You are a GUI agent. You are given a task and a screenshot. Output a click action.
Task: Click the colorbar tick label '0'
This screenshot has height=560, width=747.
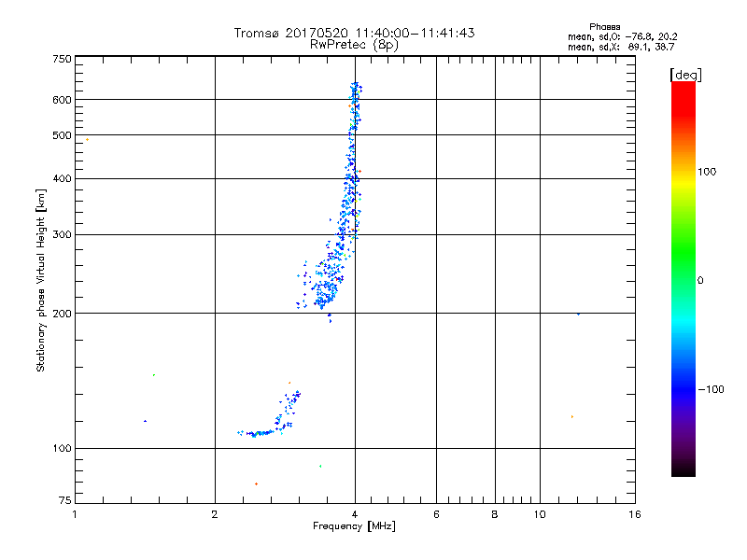tap(699, 281)
